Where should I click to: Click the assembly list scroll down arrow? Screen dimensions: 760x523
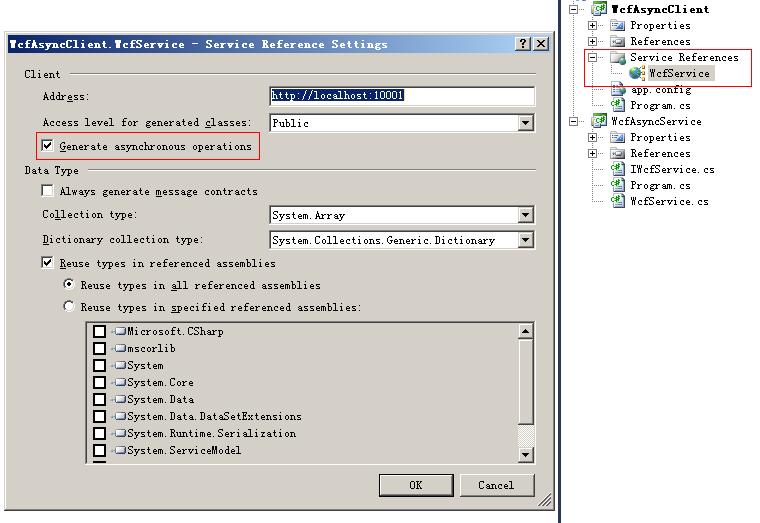(525, 454)
